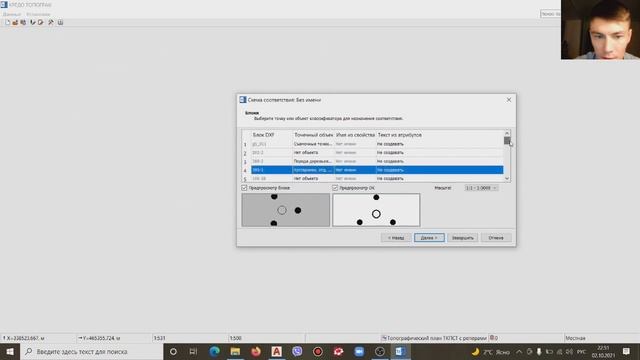This screenshot has width=640, height=360.
Task: Click the volume tray icon
Action: click(569, 351)
